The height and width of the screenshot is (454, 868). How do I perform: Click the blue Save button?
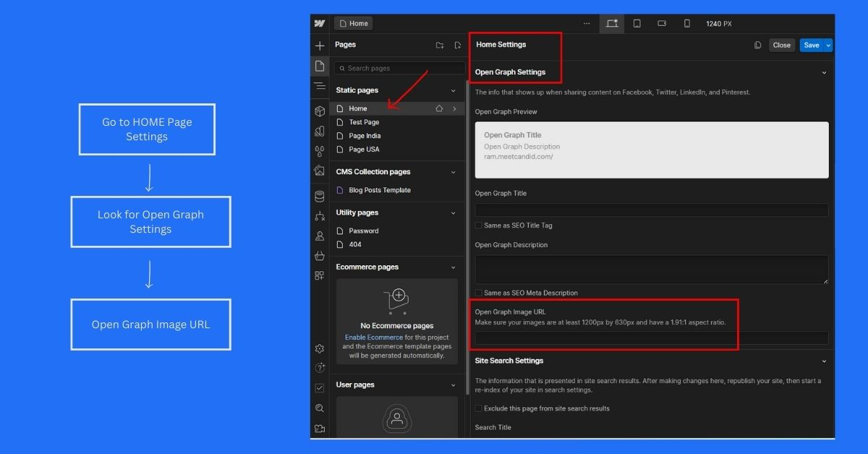(812, 45)
